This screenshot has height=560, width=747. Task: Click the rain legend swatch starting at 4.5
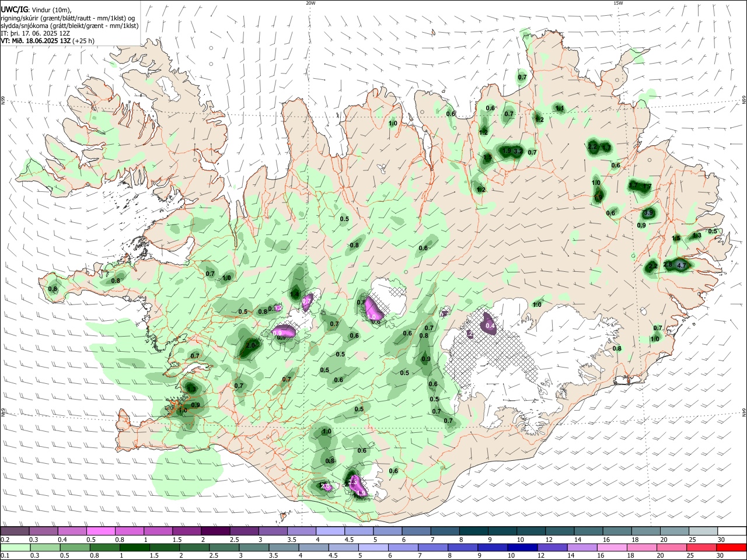tap(343, 547)
